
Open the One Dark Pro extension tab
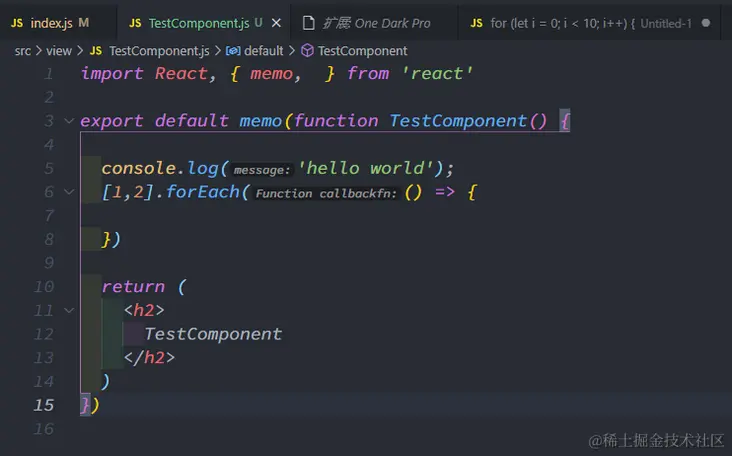click(x=374, y=23)
